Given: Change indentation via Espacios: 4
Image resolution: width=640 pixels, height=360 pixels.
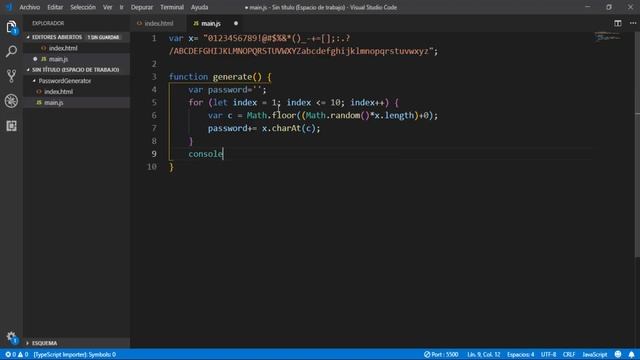Looking at the screenshot, I should (x=520, y=354).
